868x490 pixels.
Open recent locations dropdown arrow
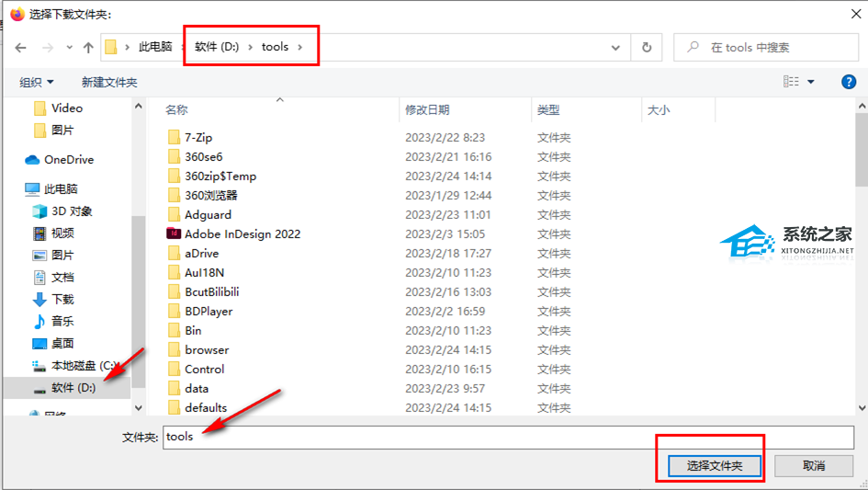tap(69, 48)
